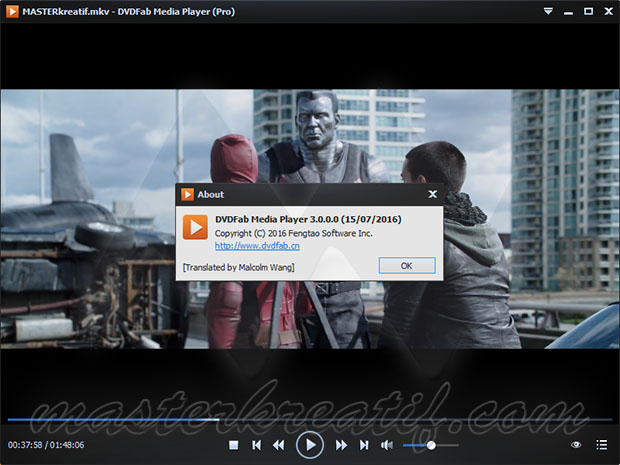Stop the video playback
This screenshot has width=620, height=465.
[x=233, y=445]
